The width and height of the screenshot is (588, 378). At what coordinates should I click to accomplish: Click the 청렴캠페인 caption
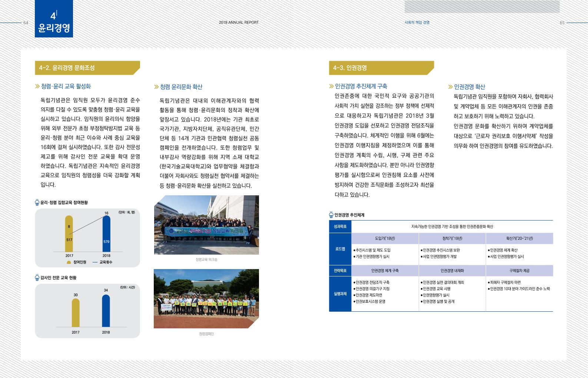coord(206,334)
